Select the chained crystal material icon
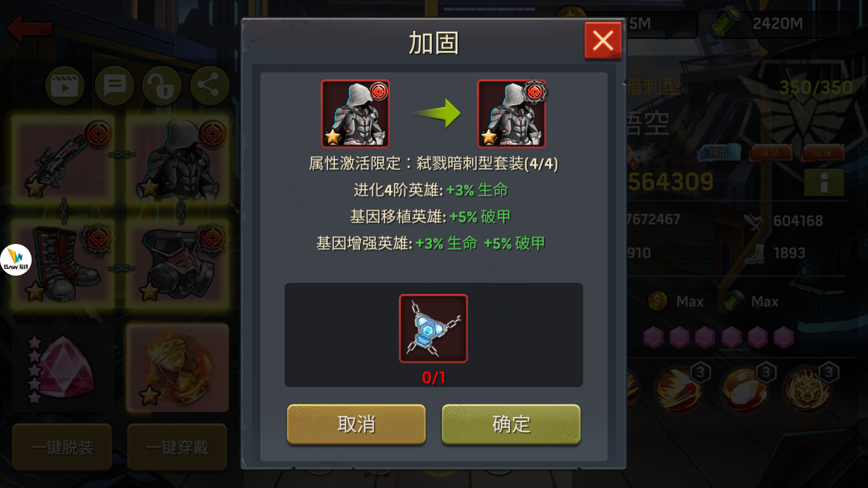 (433, 328)
